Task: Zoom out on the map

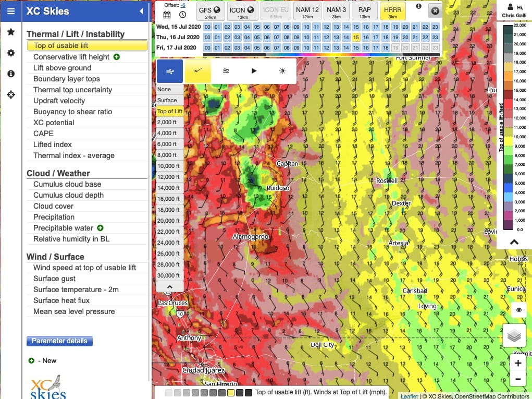Action: pos(518,379)
